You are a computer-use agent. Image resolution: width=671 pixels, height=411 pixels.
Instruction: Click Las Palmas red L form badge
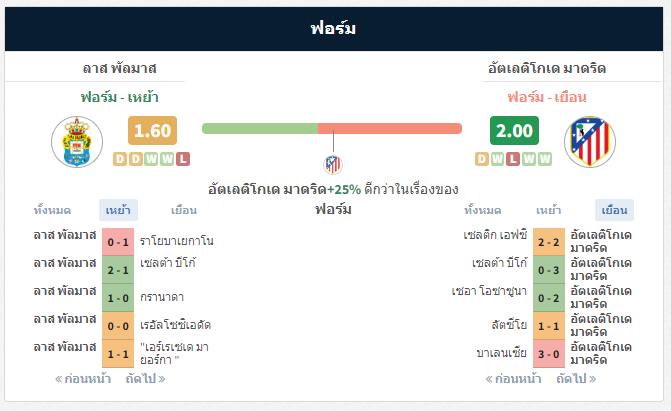coord(183,159)
